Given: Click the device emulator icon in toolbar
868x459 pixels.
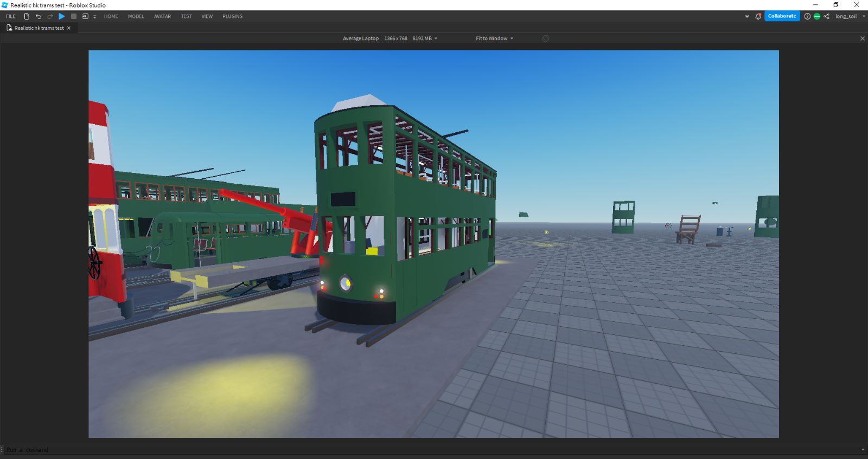Looking at the screenshot, I should click(85, 16).
